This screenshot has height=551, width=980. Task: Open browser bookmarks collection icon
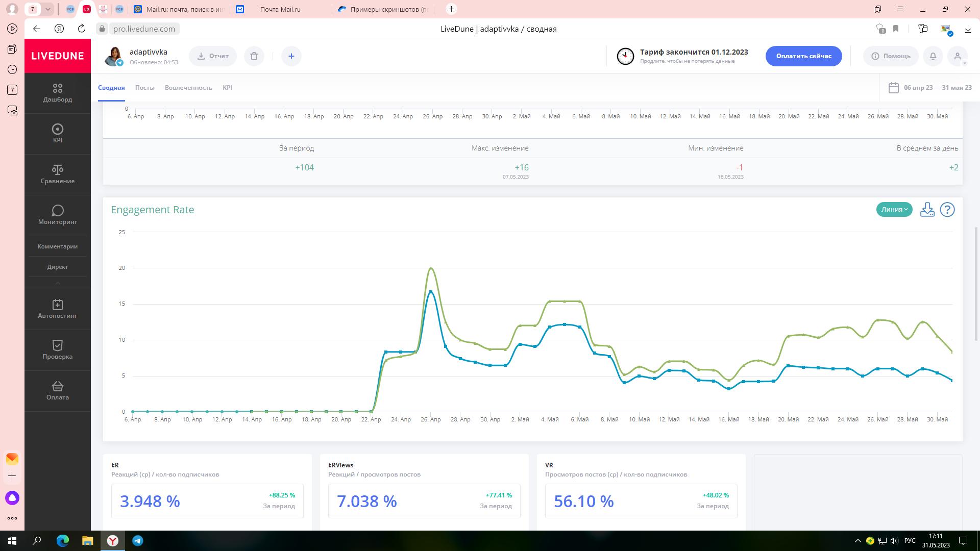[x=878, y=9]
